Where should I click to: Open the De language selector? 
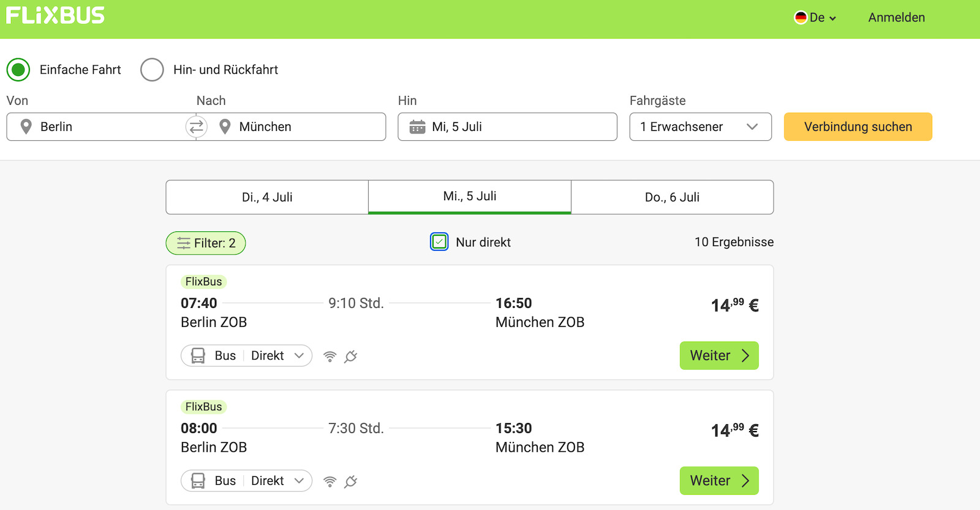point(815,18)
